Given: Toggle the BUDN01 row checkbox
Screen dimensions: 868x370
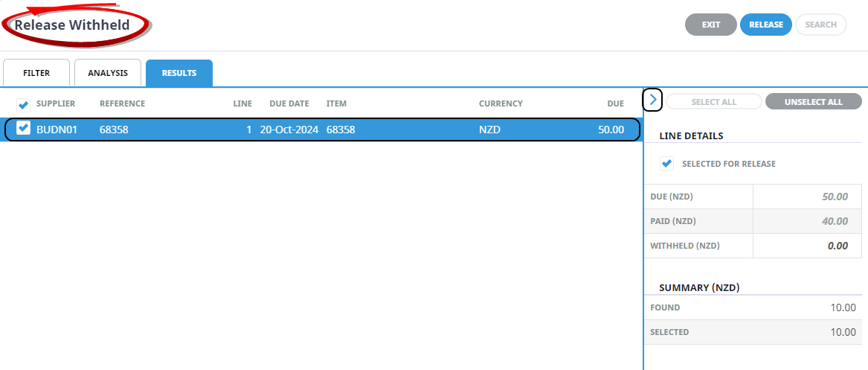Looking at the screenshot, I should (23, 129).
